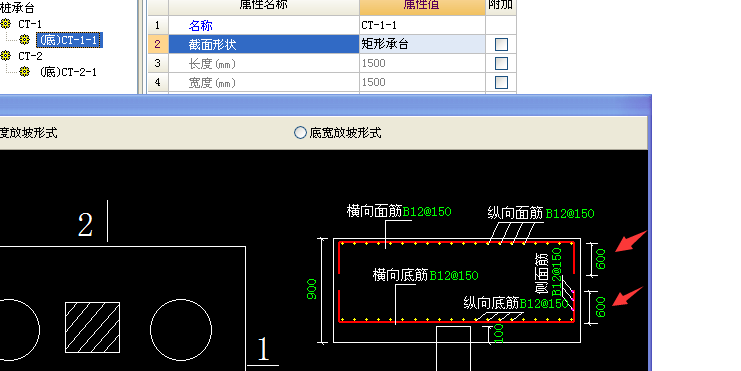741x371 pixels.
Task: Click the gear icon beside CT-2
Action: point(6,56)
